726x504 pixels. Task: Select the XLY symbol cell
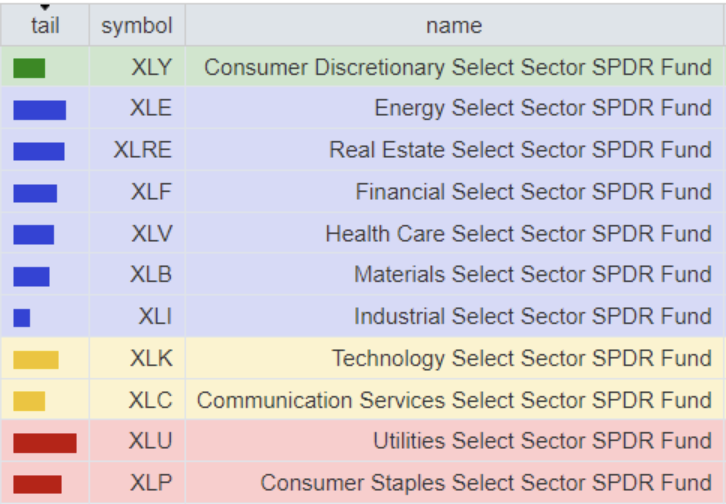(151, 68)
